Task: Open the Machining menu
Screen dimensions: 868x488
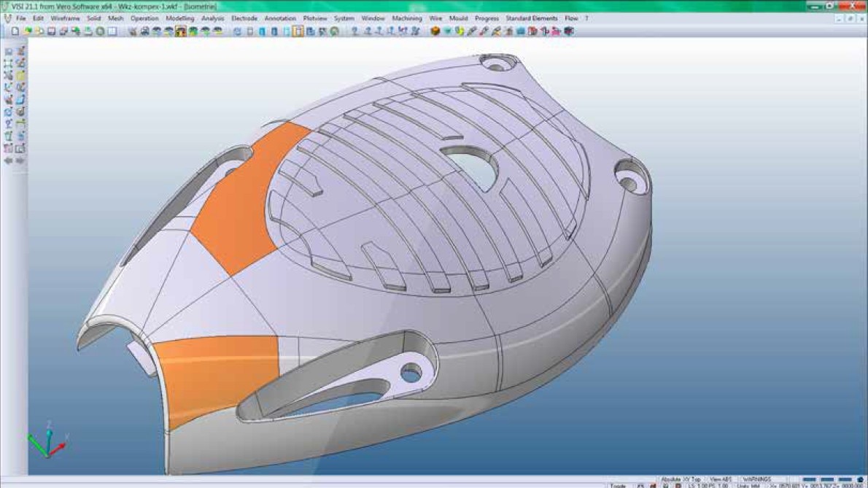Action: tap(406, 18)
